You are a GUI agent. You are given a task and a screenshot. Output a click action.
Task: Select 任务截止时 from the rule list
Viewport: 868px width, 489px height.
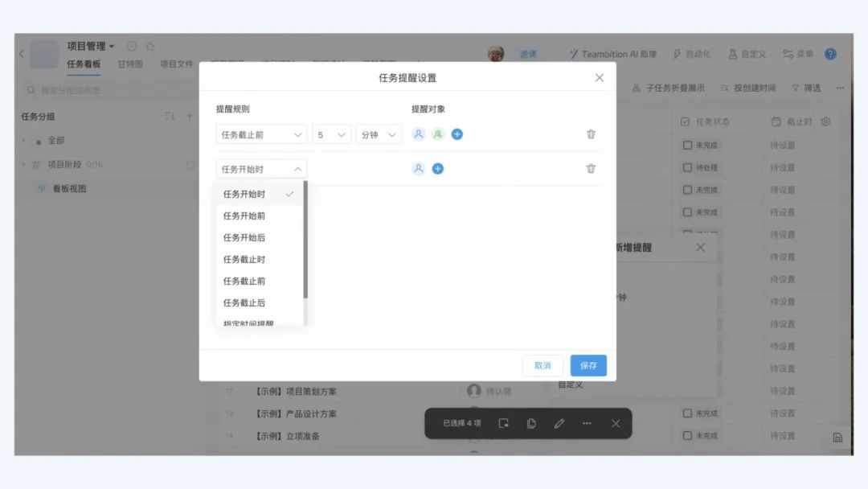click(x=244, y=260)
